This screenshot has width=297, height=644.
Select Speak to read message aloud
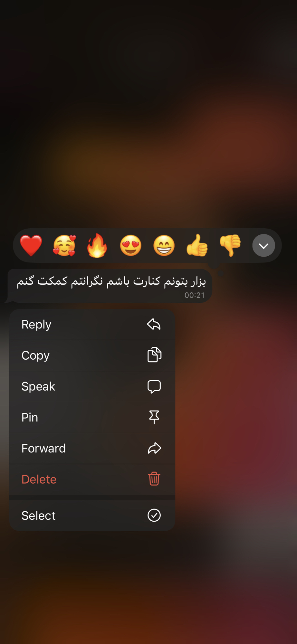[x=92, y=386]
